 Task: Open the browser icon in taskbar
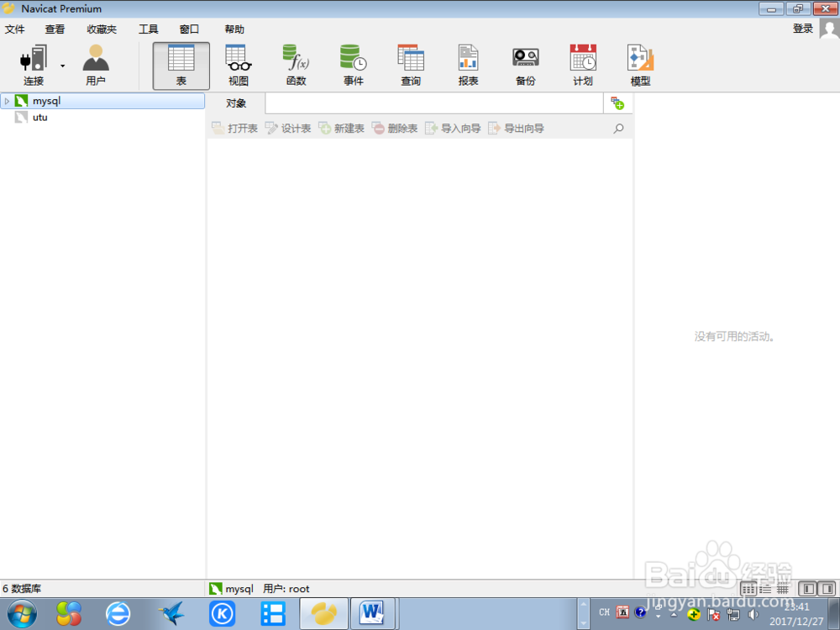[x=118, y=614]
